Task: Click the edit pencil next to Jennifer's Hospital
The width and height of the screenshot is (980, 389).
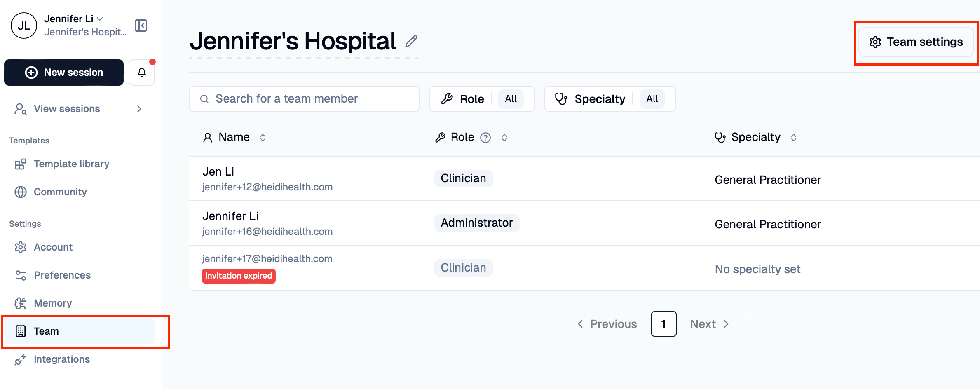Action: point(411,41)
